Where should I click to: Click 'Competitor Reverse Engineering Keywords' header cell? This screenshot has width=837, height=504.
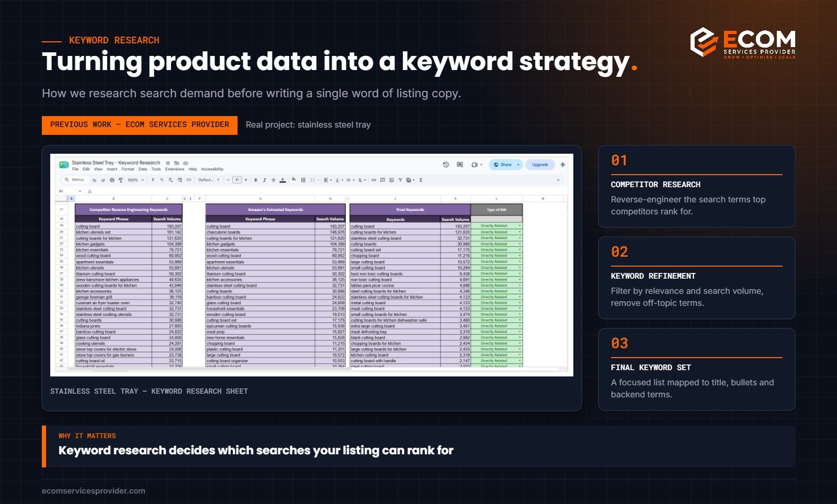[x=129, y=210]
